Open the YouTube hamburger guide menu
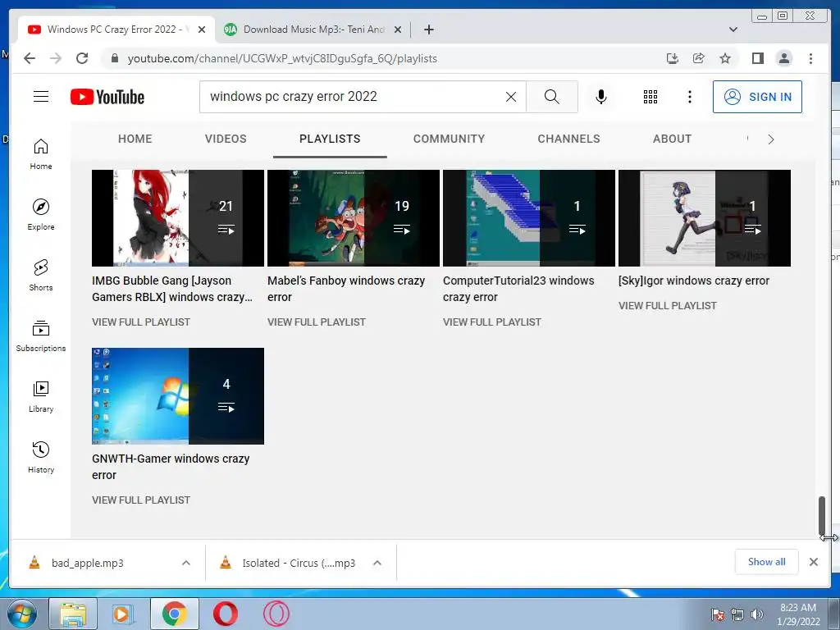This screenshot has width=840, height=630. click(41, 97)
